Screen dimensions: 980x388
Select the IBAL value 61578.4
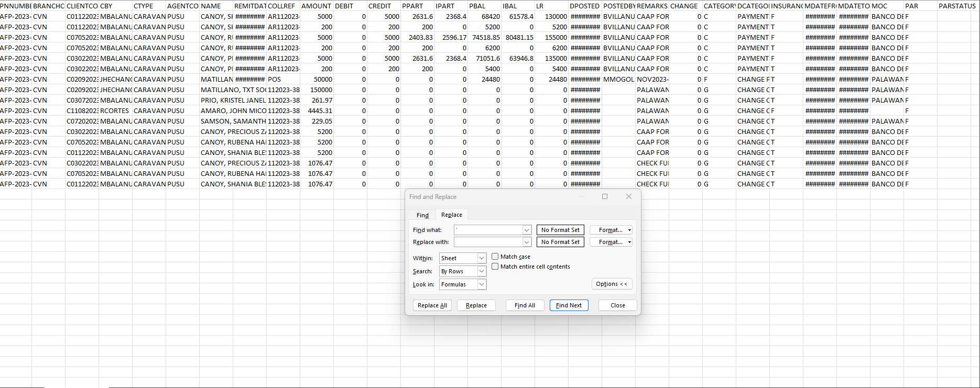point(518,16)
